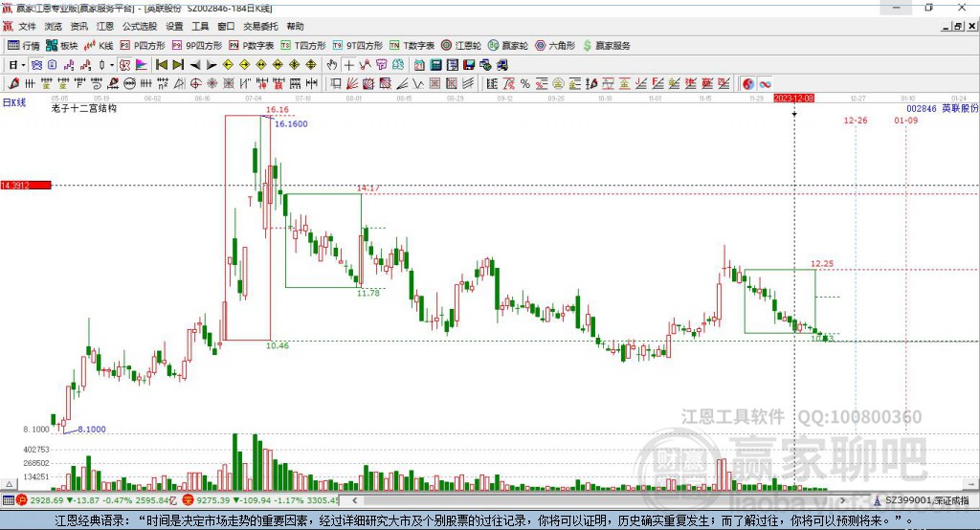Click the first yellow diamond navigation icon
This screenshot has width=980, height=530.
228,65
